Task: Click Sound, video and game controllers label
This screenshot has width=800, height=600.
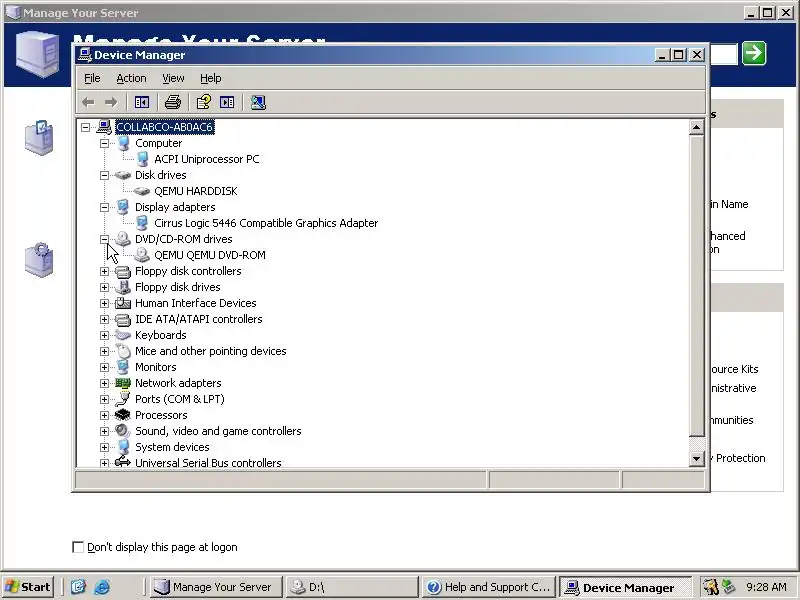Action: click(218, 431)
